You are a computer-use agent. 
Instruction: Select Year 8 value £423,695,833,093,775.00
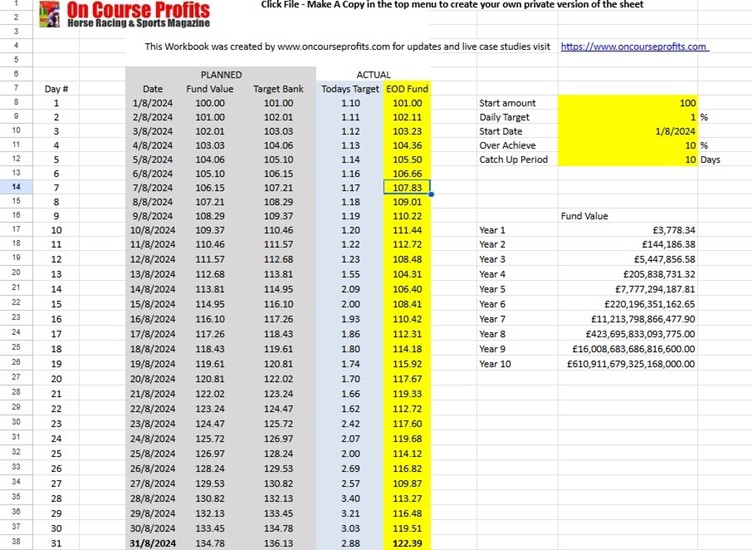[x=627, y=334]
